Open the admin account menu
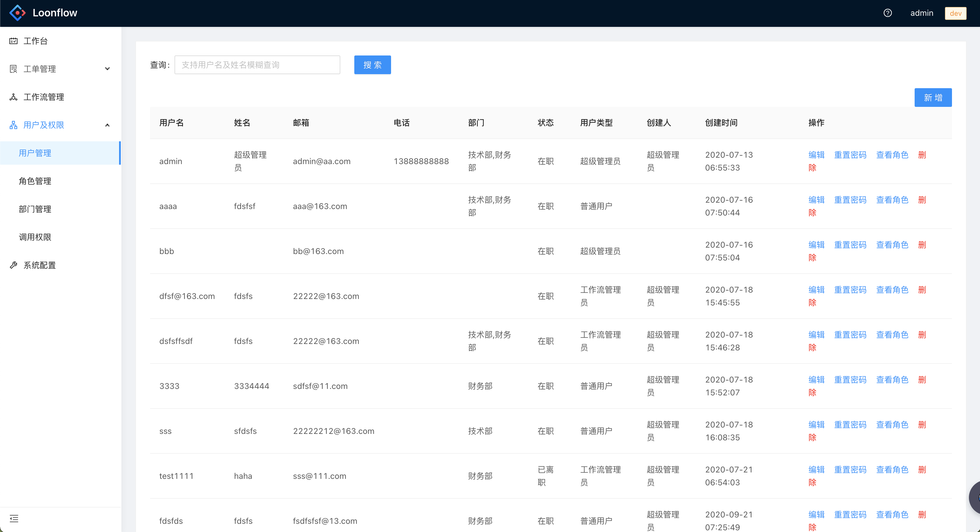 [921, 13]
